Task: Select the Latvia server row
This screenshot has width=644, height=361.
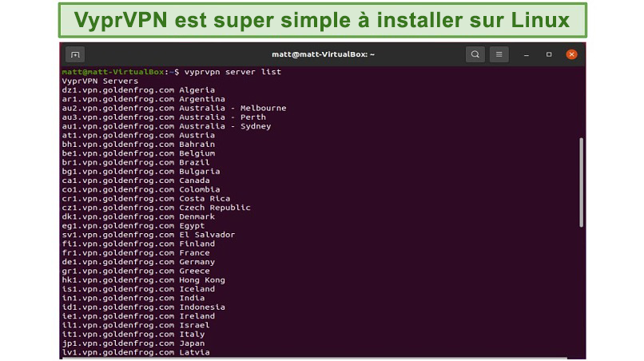Action: tap(136, 352)
